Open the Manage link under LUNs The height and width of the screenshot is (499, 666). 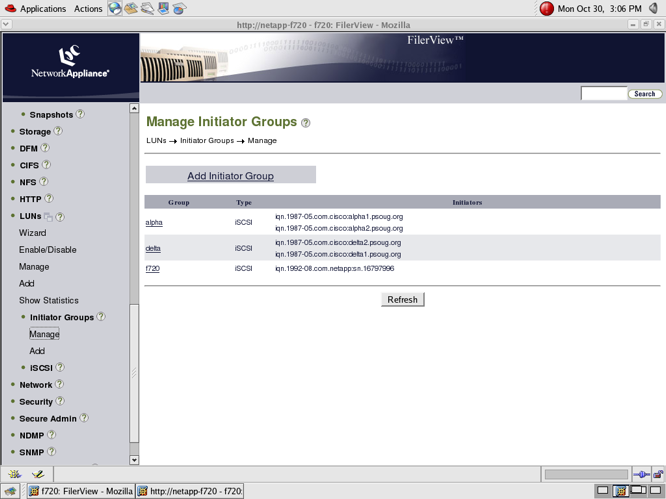pyautogui.click(x=34, y=267)
